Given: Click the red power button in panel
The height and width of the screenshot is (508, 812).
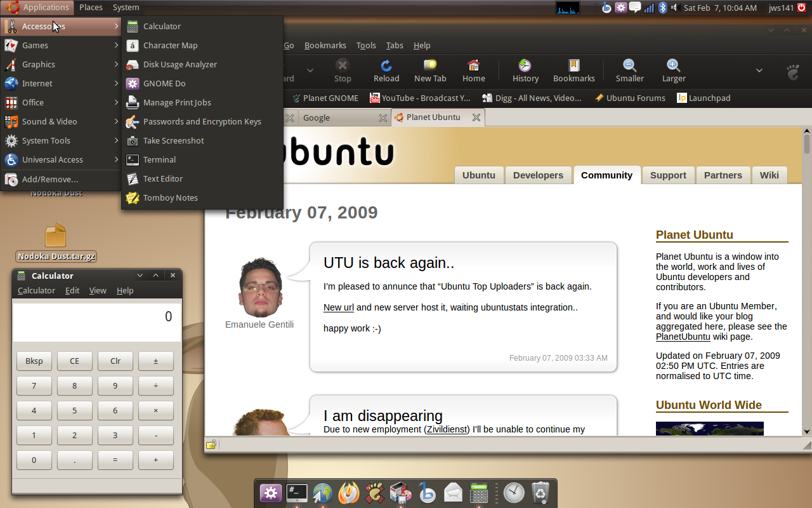Looking at the screenshot, I should (801, 8).
